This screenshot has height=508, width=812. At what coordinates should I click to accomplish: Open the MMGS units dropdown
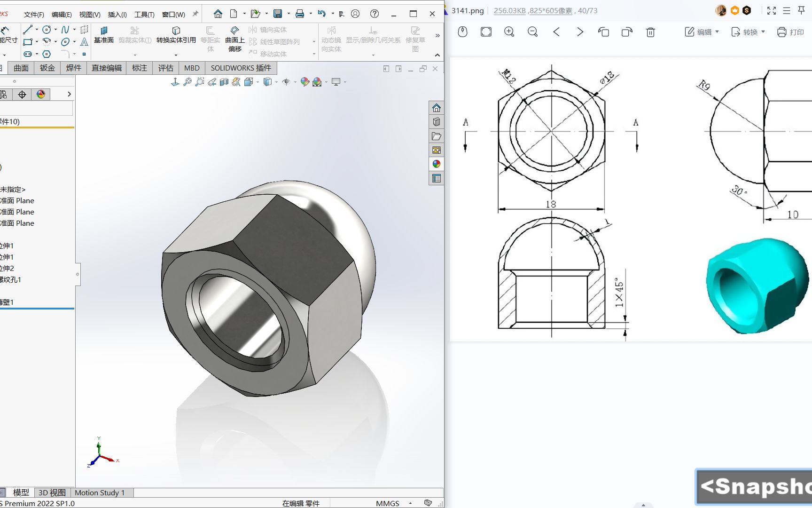pos(410,503)
